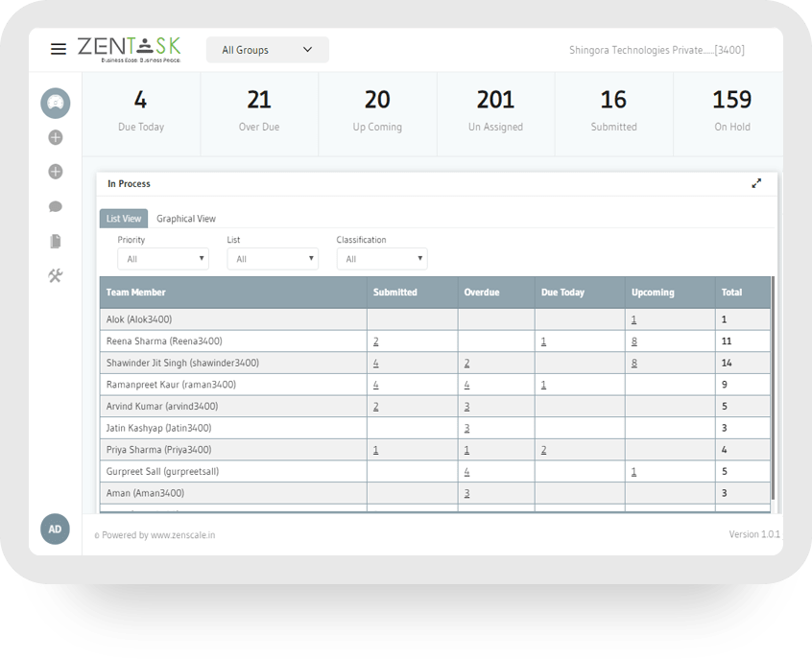
Task: Open the dashboard from the sidebar
Action: [55, 103]
